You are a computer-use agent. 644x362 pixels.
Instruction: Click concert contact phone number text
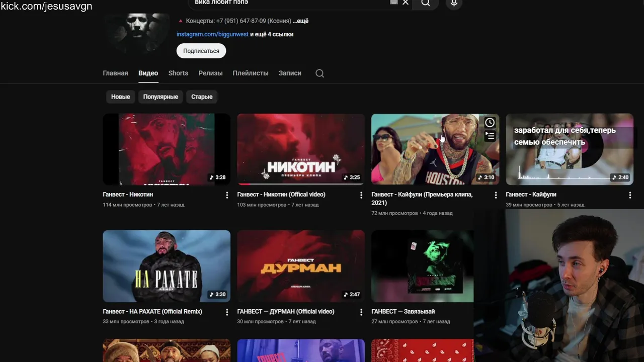pos(241,21)
